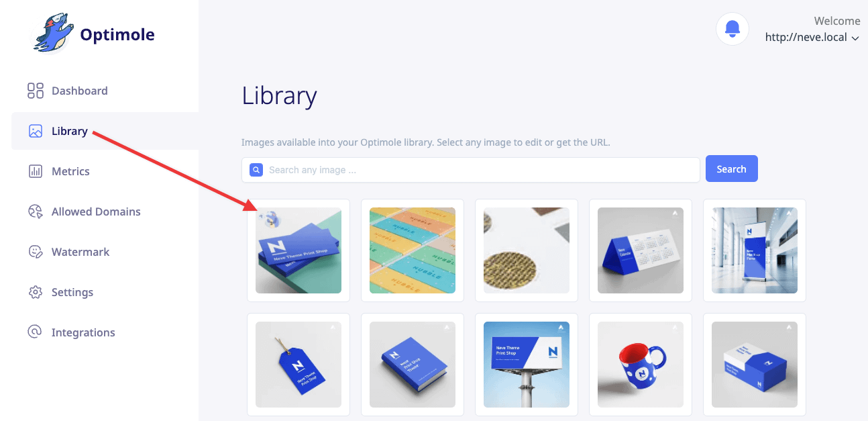Select the colorful Hubble cards thumbnail
868x421 pixels.
pos(413,250)
